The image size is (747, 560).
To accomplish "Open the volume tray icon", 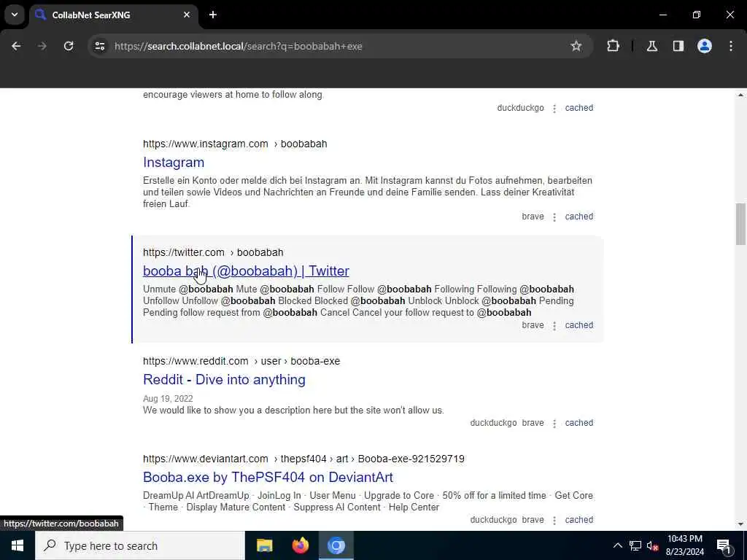I will [652, 545].
